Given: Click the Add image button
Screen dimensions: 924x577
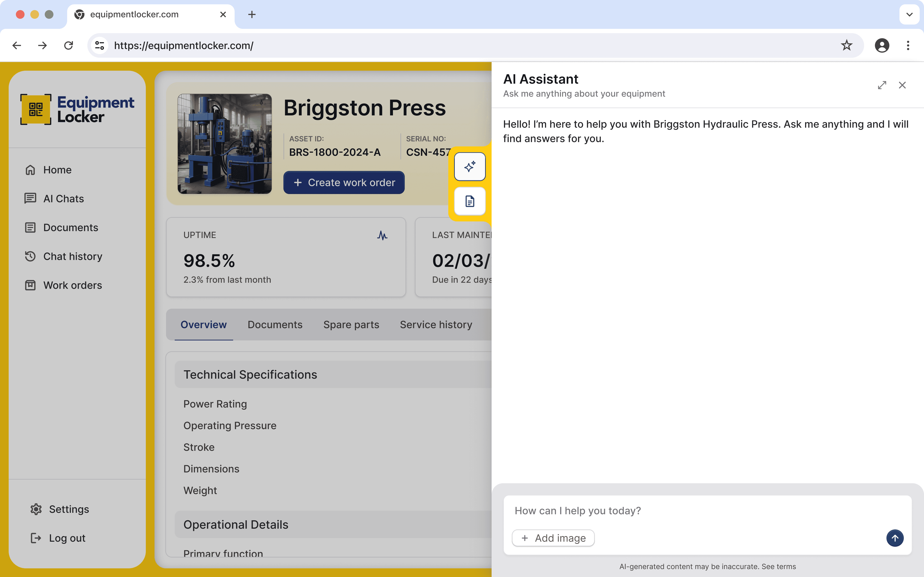Looking at the screenshot, I should coord(553,538).
